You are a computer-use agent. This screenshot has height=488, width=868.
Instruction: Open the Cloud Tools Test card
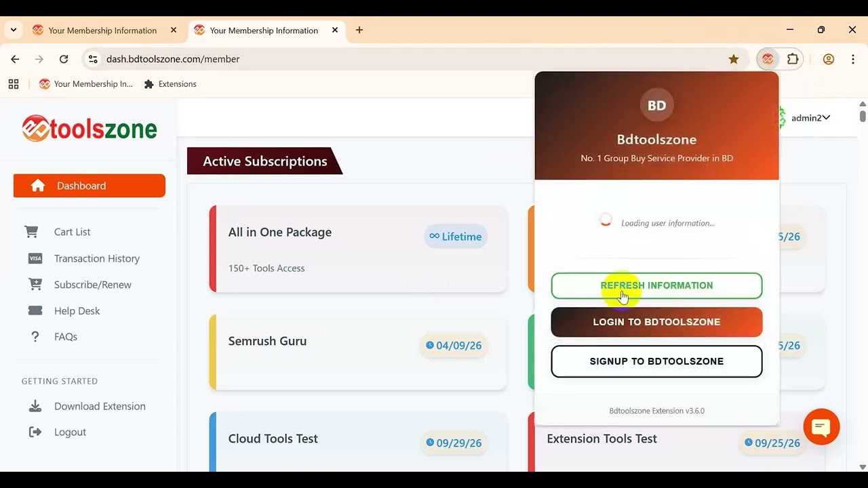tap(358, 442)
